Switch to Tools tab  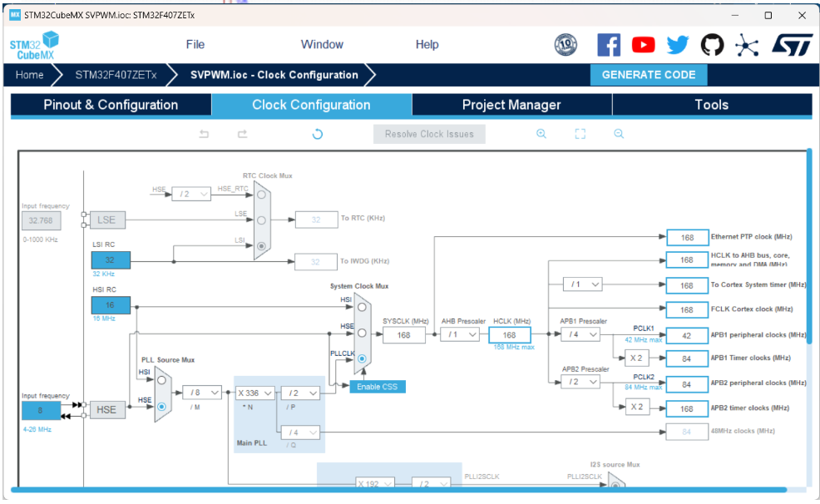click(712, 105)
